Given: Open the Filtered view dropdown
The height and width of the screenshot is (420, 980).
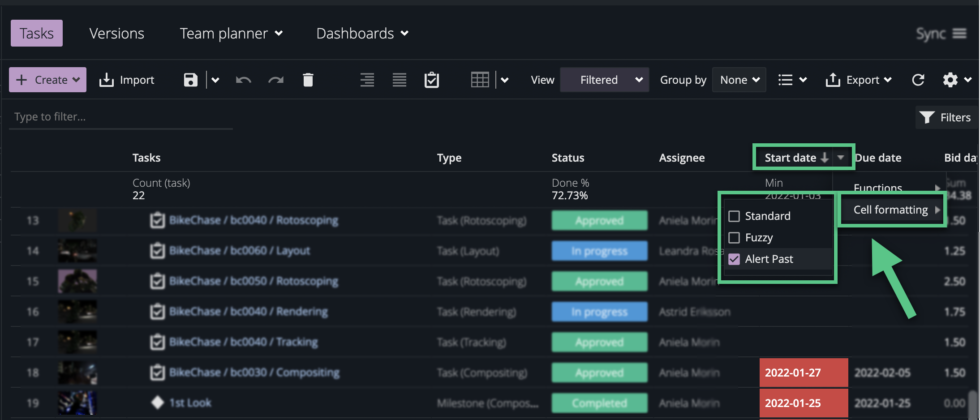Looking at the screenshot, I should tap(604, 80).
